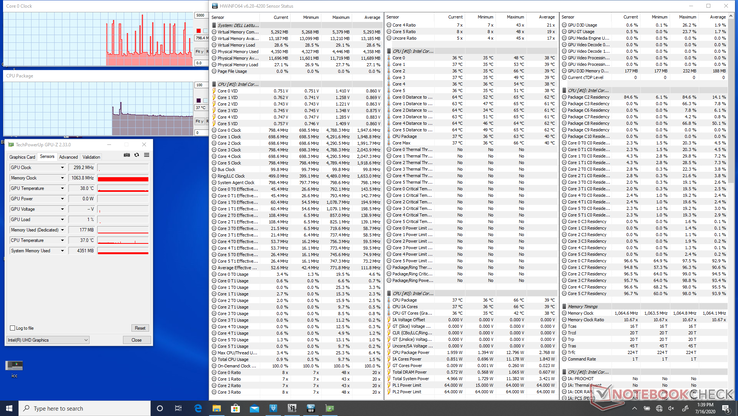Select the Total DRAM Power row
738x416 pixels.
pos(472,372)
